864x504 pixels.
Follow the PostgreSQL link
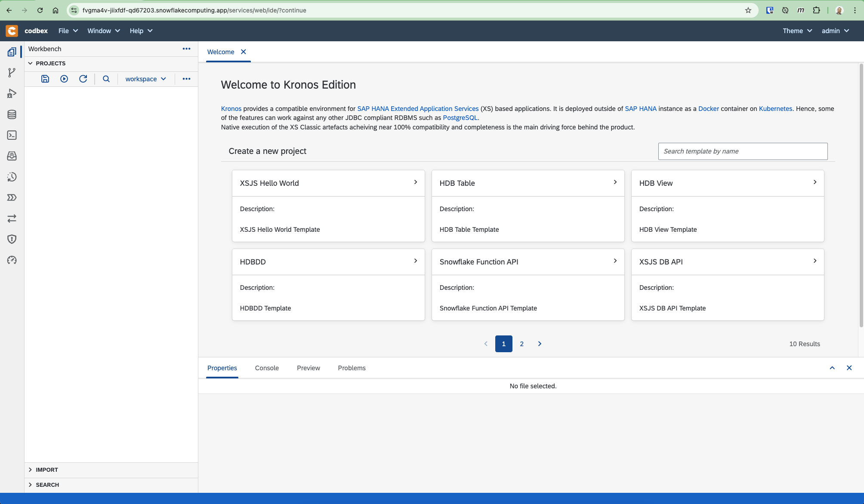(460, 118)
